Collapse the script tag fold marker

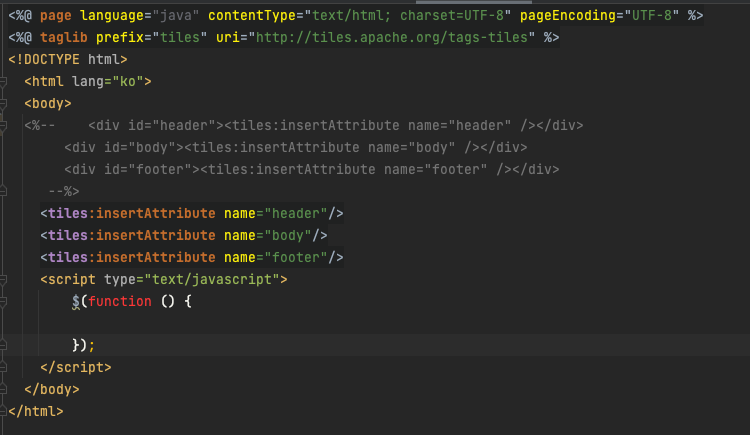coord(3,280)
